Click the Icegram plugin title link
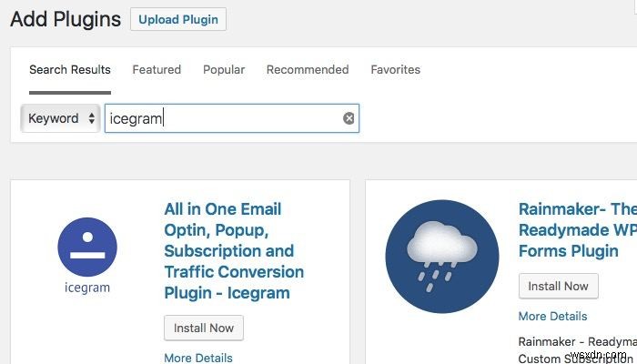Image resolution: width=637 pixels, height=364 pixels. click(234, 250)
